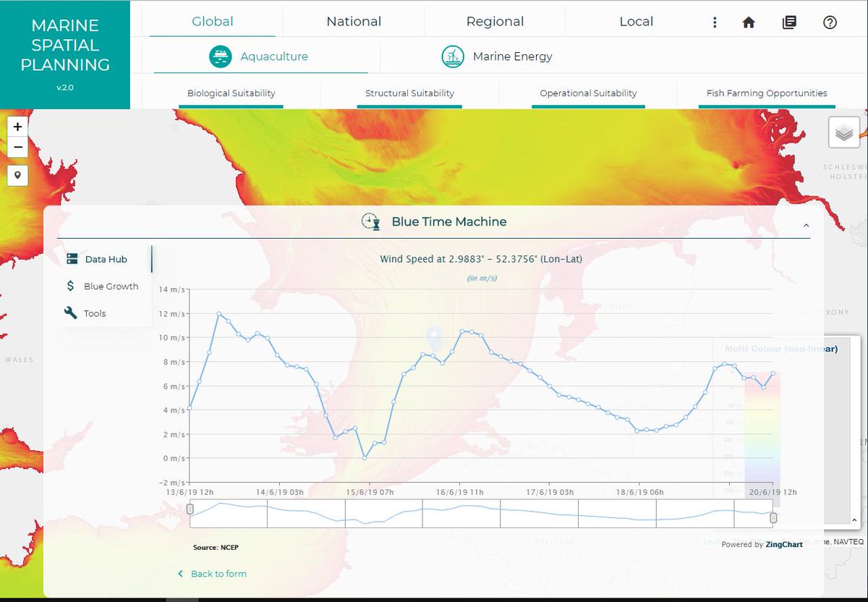Click the Aquaculture ship icon
Image resolution: width=868 pixels, height=602 pixels.
click(x=221, y=56)
